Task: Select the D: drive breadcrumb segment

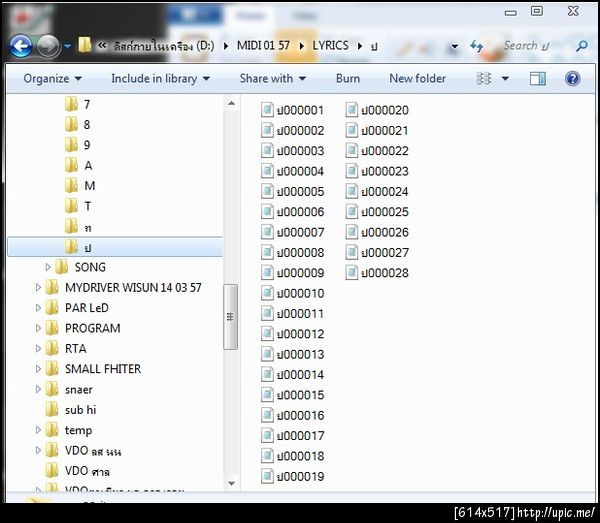Action: click(x=164, y=46)
